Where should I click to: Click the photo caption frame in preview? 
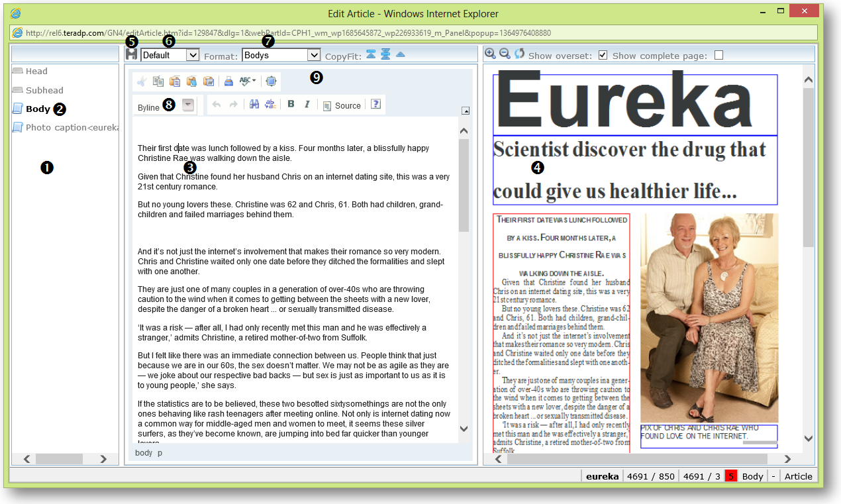(x=709, y=436)
